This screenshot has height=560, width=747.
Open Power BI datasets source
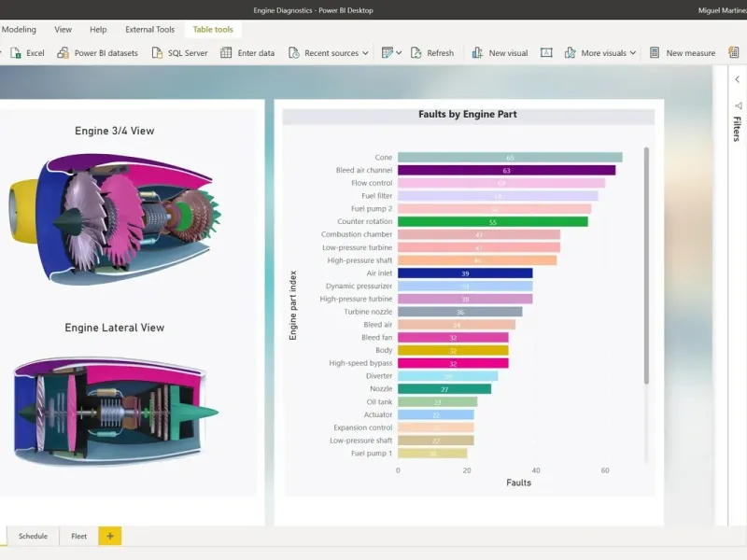pos(97,53)
